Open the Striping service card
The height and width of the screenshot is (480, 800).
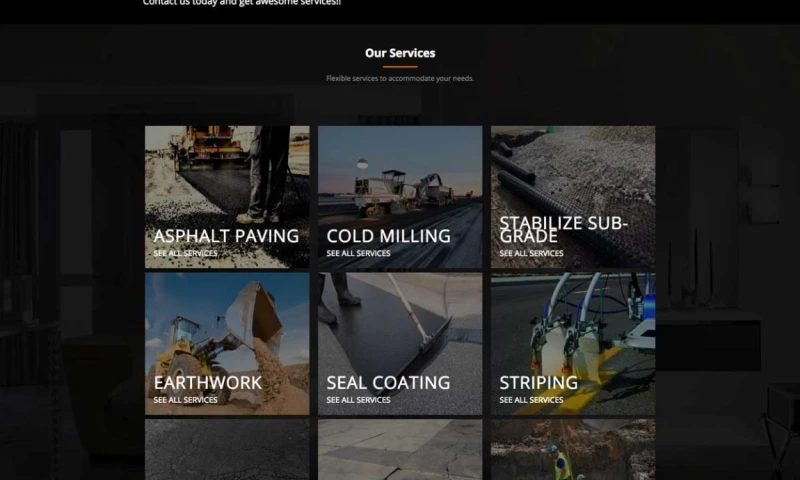[573, 344]
